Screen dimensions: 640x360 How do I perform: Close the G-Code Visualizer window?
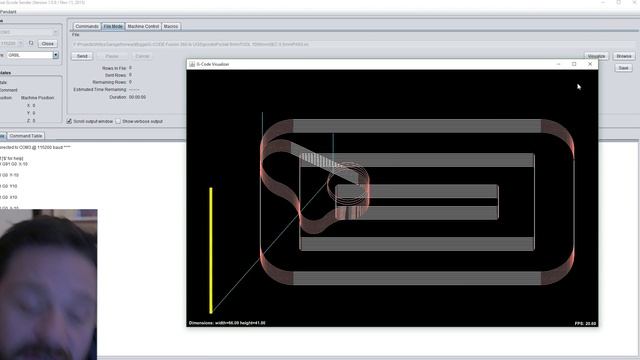point(590,64)
